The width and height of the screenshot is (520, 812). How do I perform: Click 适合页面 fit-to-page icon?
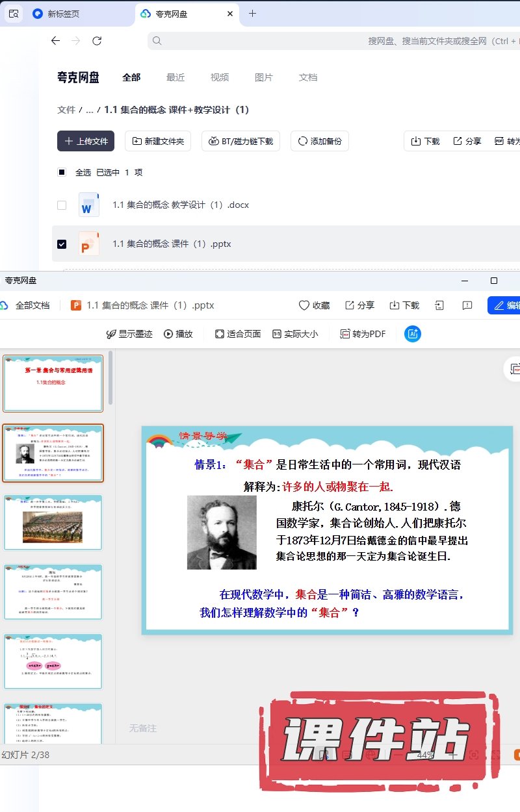tap(238, 334)
